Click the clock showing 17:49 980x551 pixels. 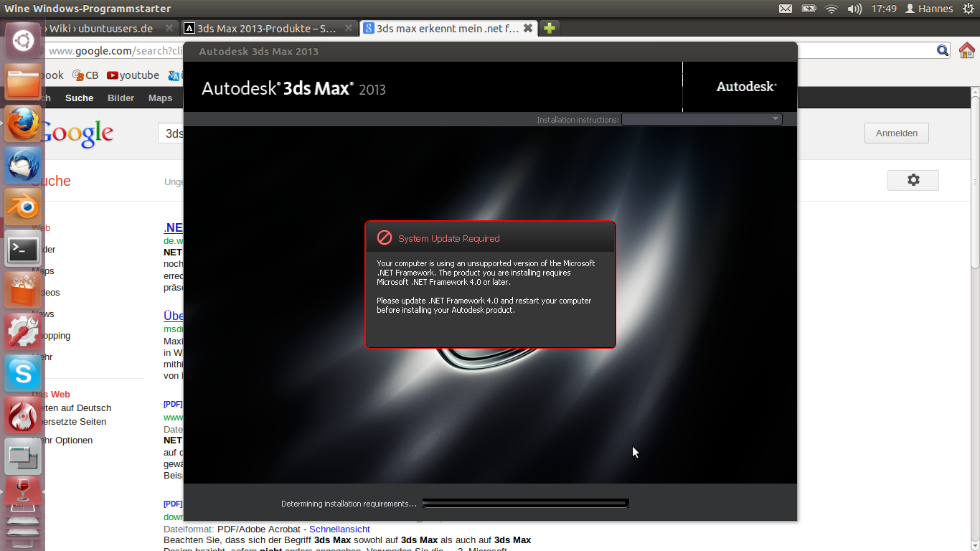pos(884,9)
